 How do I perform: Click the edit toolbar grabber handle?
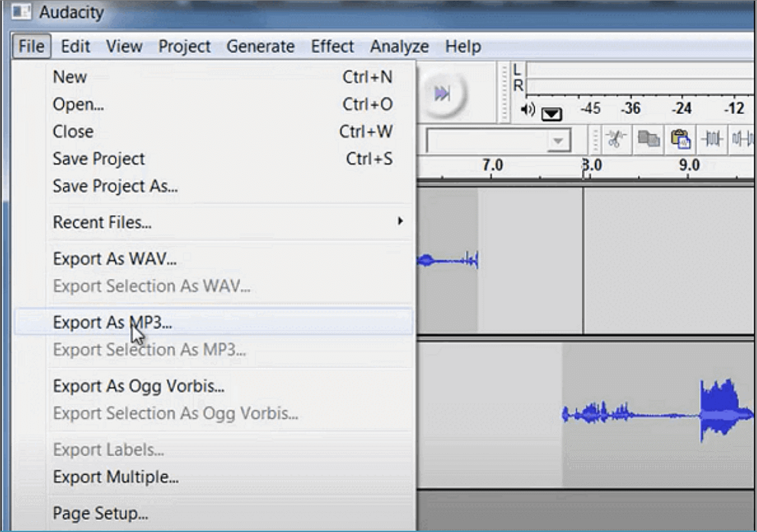coord(596,141)
